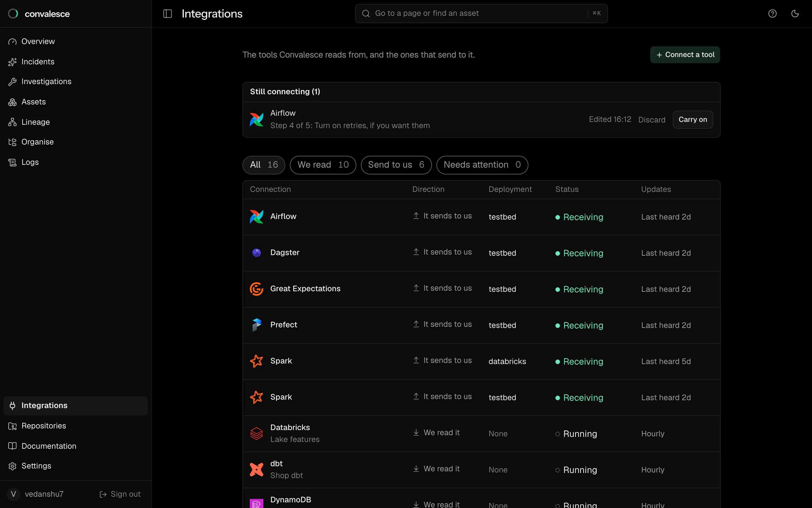
Task: Open the Prefect connection name
Action: [284, 325]
